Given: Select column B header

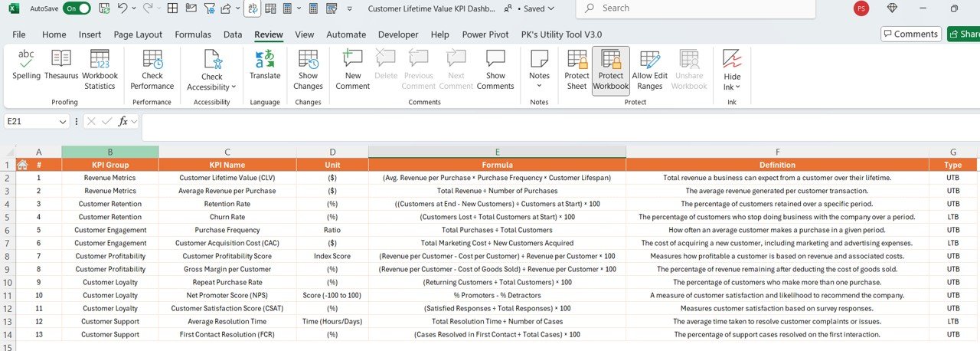Looking at the screenshot, I should (x=110, y=152).
